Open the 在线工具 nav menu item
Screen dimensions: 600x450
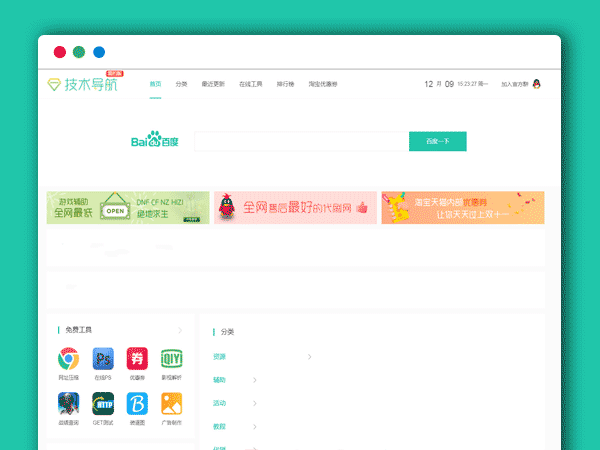pos(250,84)
